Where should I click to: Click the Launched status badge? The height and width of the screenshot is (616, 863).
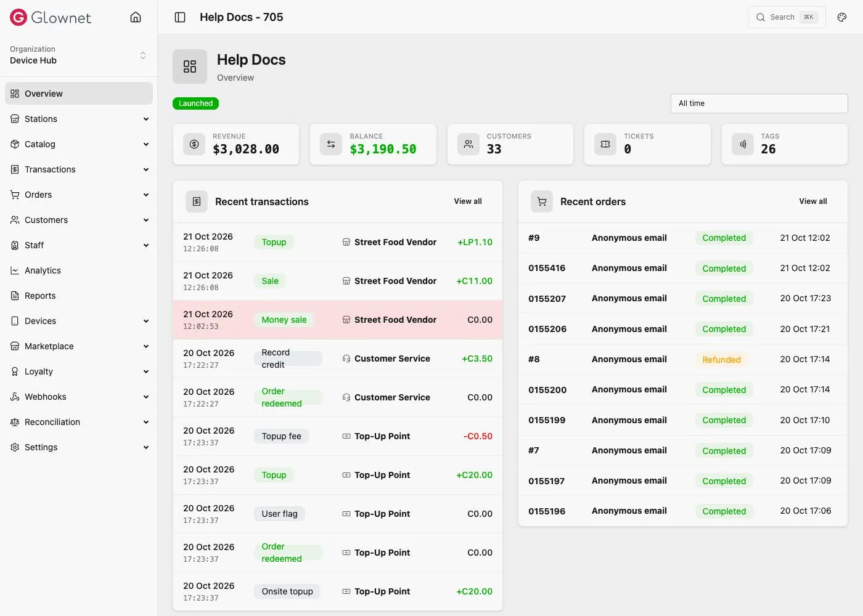point(195,103)
